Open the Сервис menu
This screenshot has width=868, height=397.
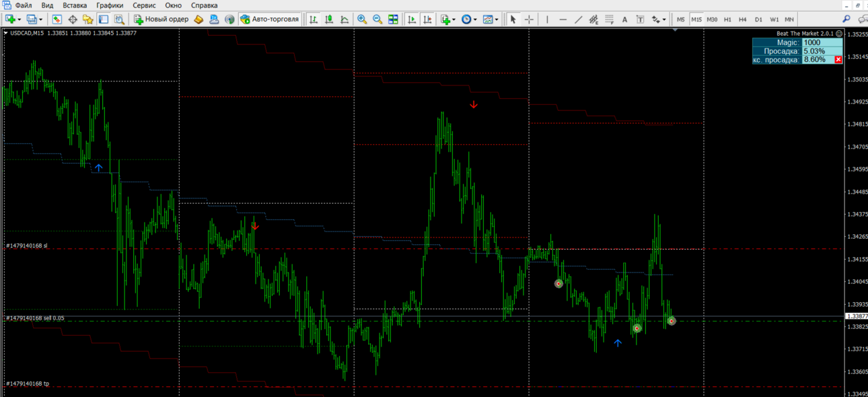(144, 5)
